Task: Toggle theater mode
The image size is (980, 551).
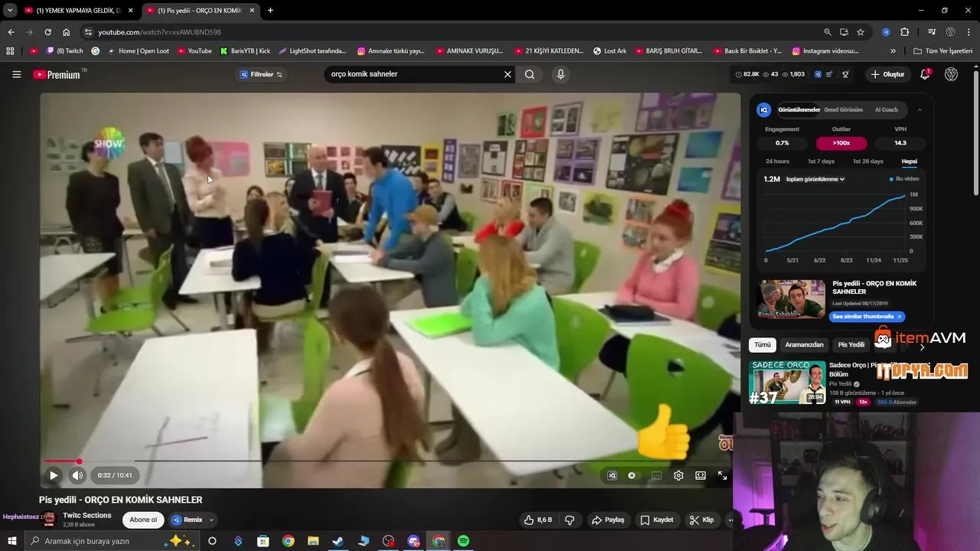Action: [700, 475]
